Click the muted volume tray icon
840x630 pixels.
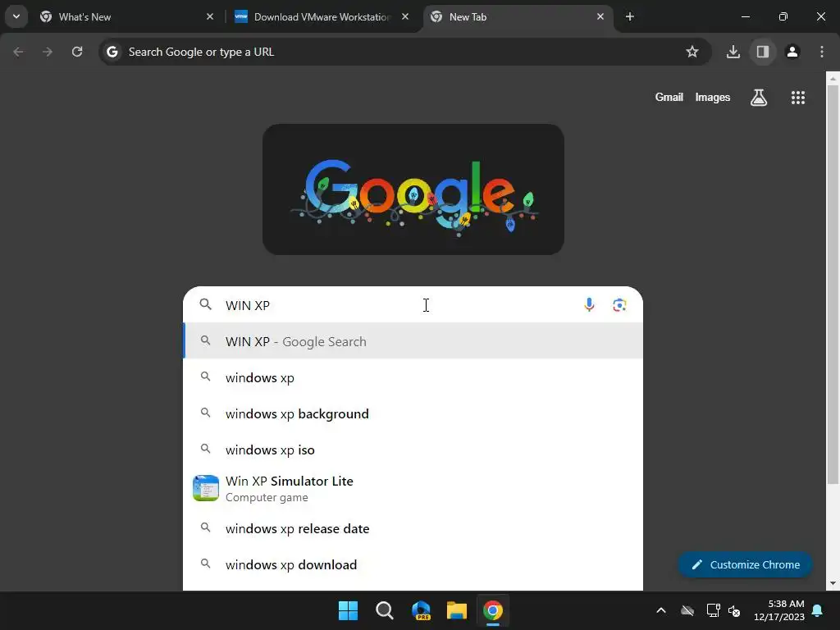click(734, 610)
